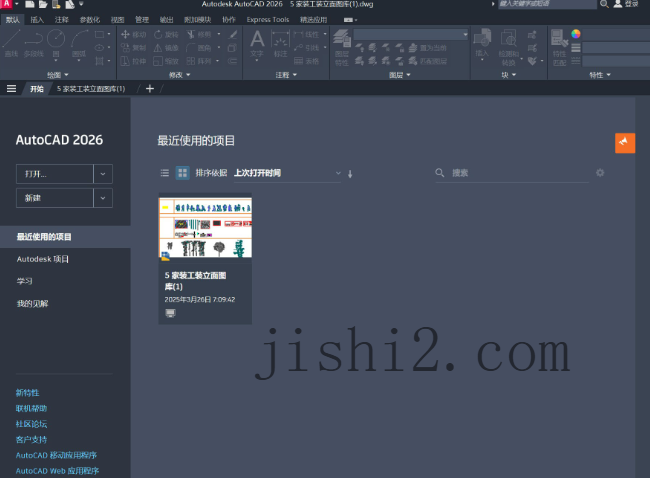Open the 参数化 ribbon tab

pyautogui.click(x=90, y=19)
